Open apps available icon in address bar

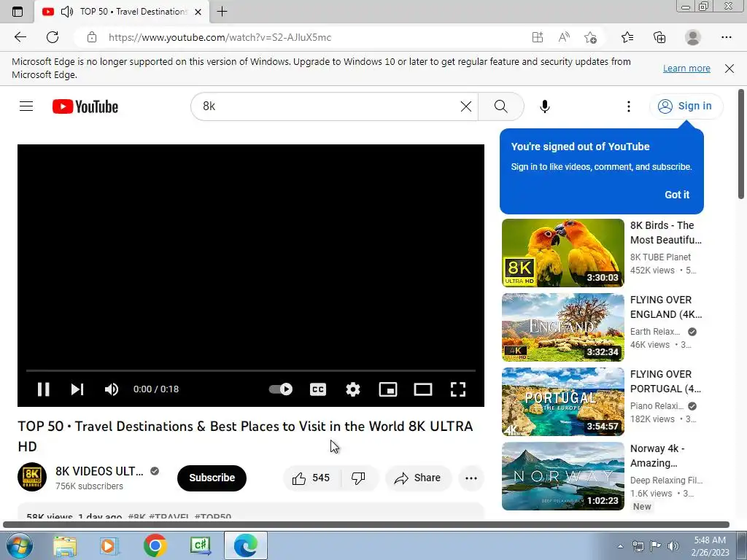pos(538,37)
